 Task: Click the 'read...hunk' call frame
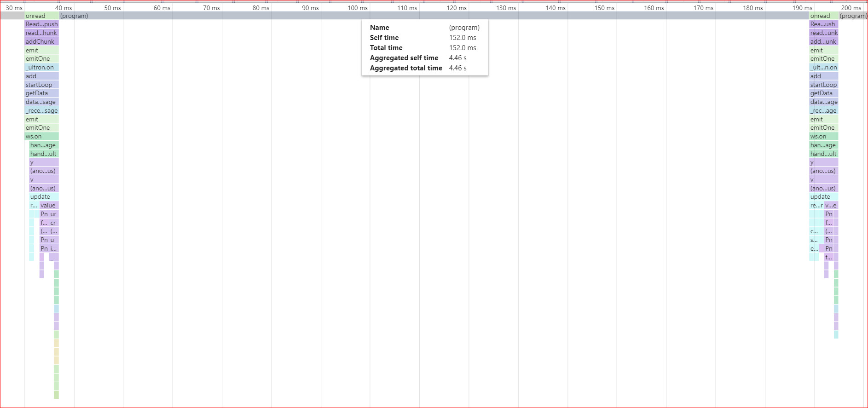click(42, 33)
